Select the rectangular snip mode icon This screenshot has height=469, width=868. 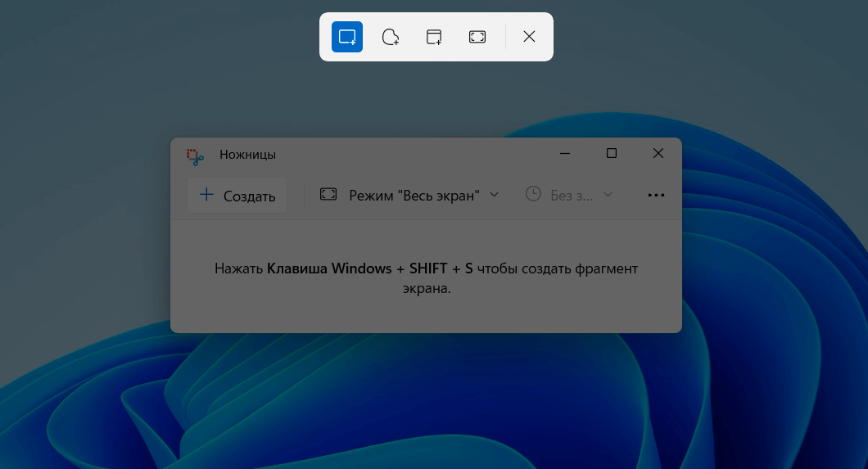[347, 37]
